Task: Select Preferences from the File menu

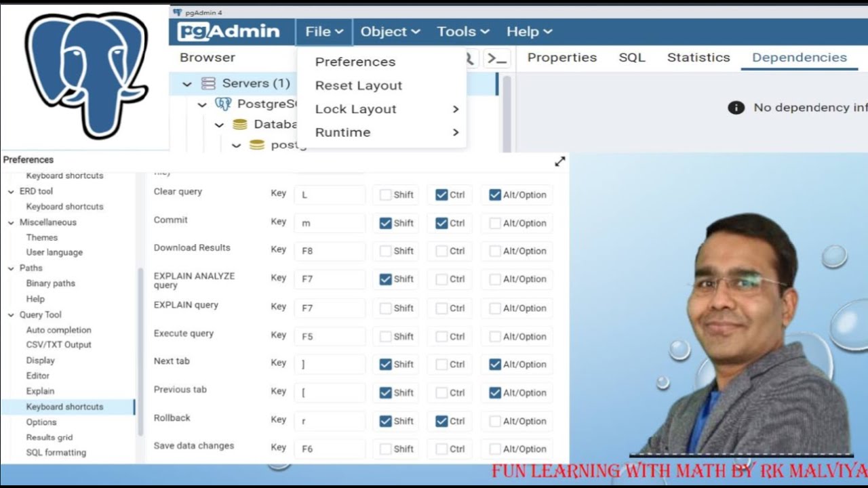Action: [355, 62]
